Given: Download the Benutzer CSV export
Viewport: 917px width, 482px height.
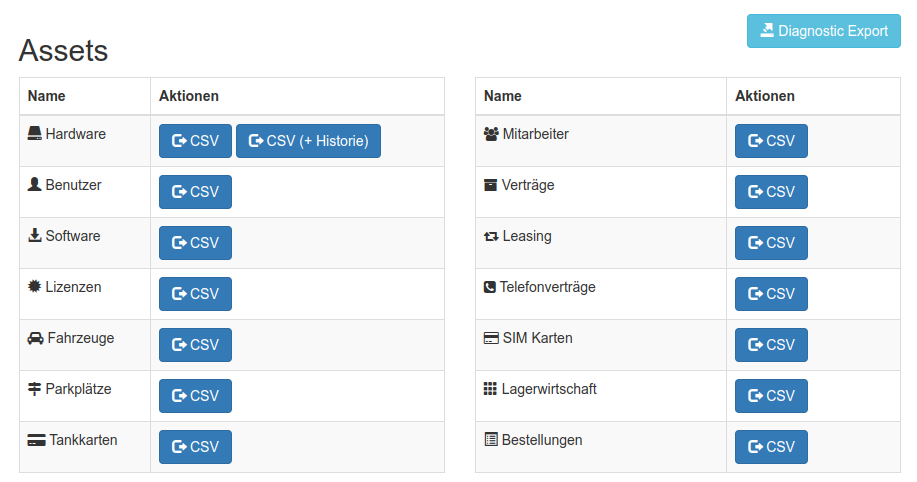Looking at the screenshot, I should 195,192.
